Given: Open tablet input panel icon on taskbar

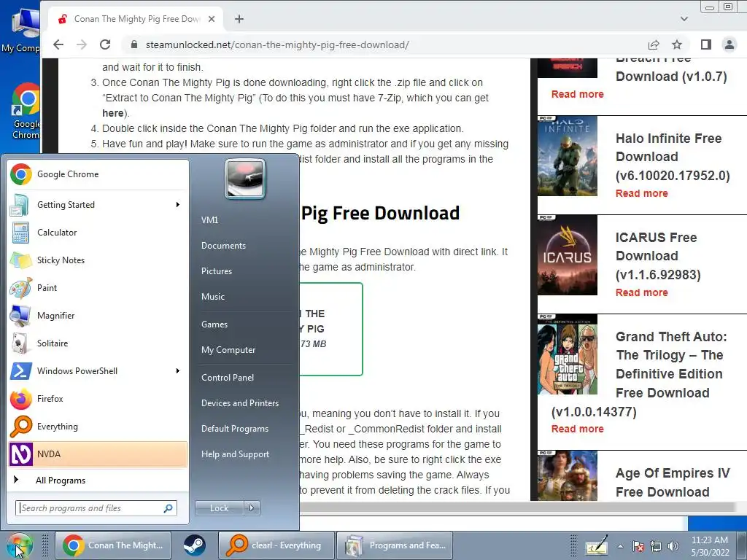Looking at the screenshot, I should click(x=597, y=545).
